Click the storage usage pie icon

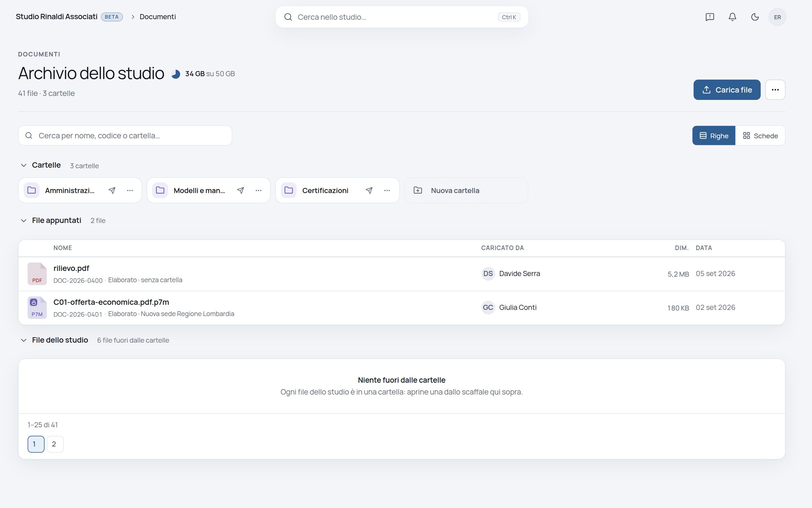tap(175, 74)
